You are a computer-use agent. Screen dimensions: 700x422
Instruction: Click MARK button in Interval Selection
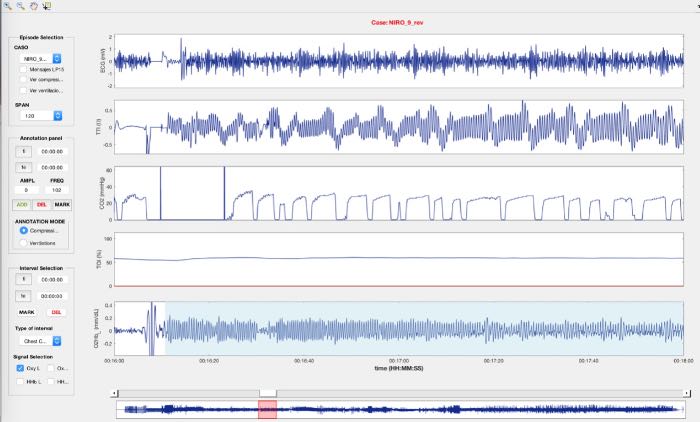(26, 312)
